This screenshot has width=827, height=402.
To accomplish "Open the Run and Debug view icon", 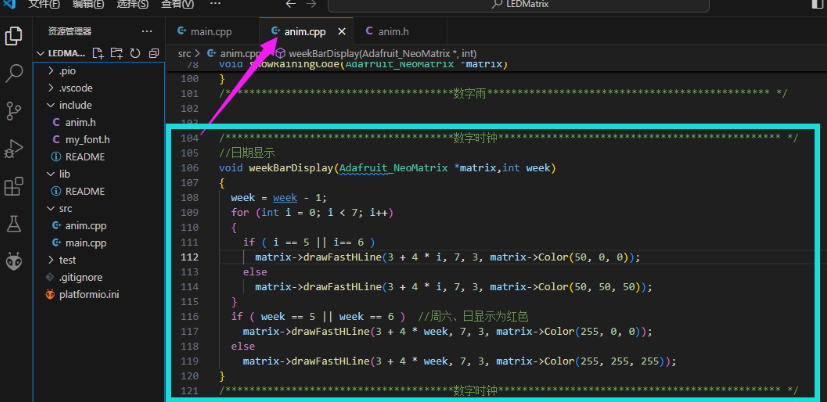I will coord(14,149).
